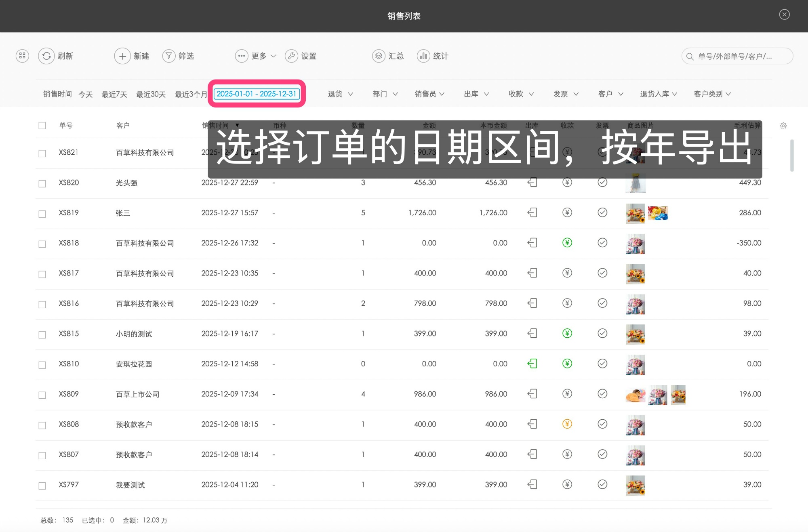Open the 筛选 filter funnel icon
The height and width of the screenshot is (532, 808).
168,56
